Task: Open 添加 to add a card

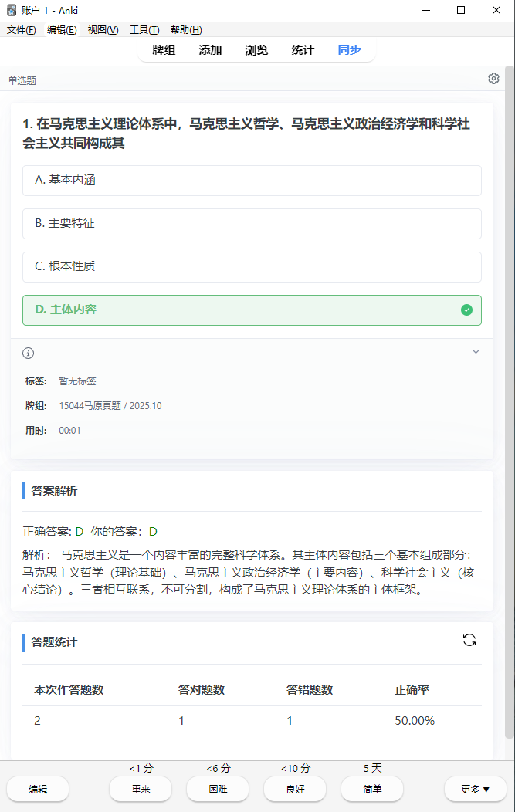Action: click(210, 50)
